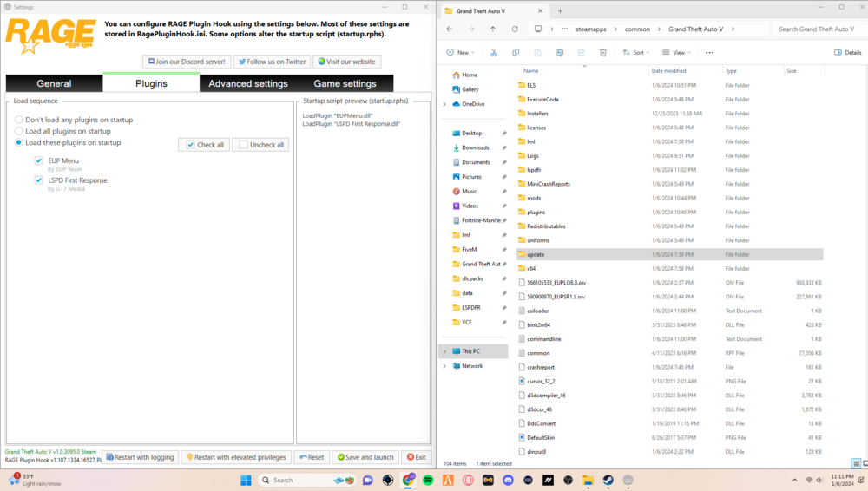The image size is (868, 491).
Task: Click the Uncheck all button
Action: coord(260,145)
